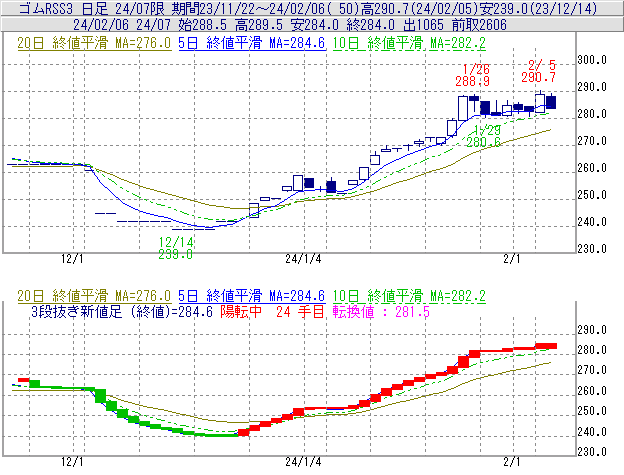Click lower chart 2/1 date axis label

click(511, 462)
